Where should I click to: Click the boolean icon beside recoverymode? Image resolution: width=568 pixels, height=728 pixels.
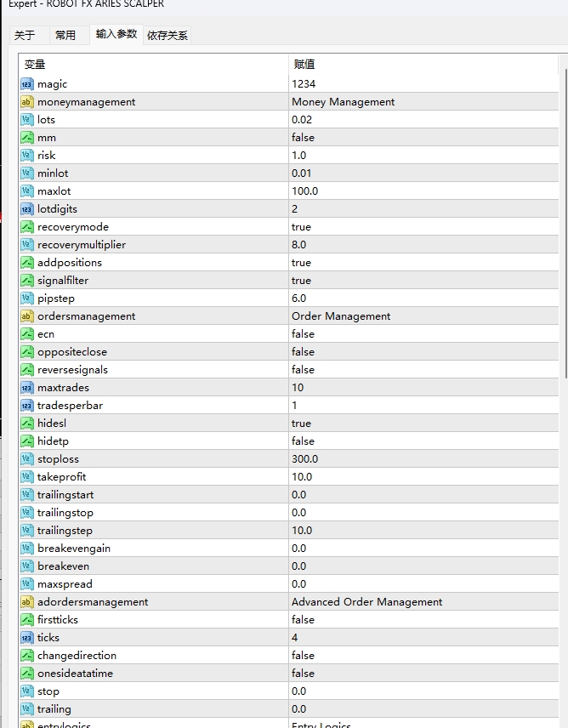26,227
